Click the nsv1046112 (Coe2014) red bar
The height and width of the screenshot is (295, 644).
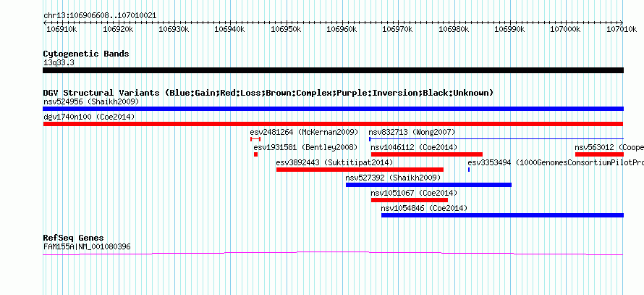[x=427, y=154]
